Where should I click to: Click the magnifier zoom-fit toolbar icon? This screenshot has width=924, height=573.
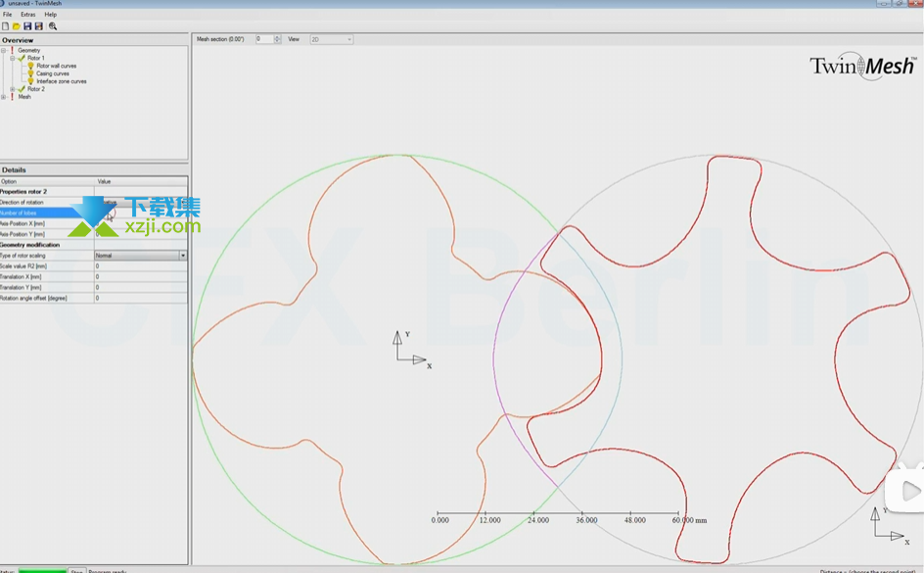pyautogui.click(x=53, y=25)
